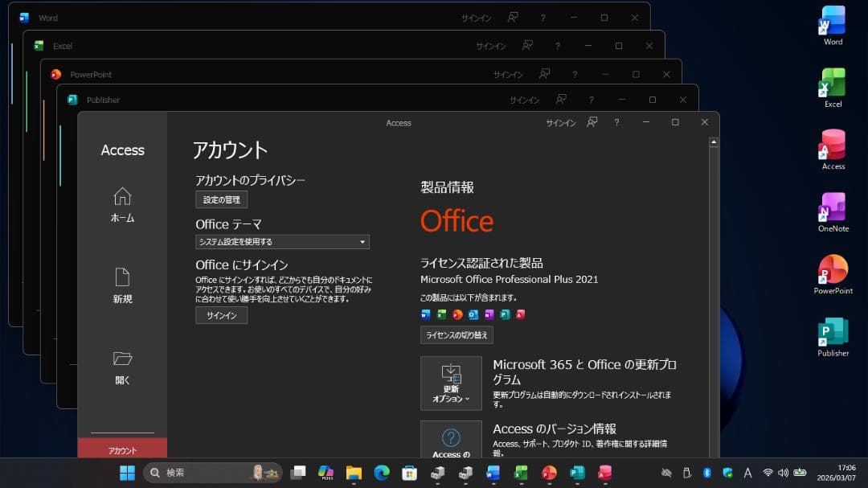This screenshot has height=488, width=868.
Task: Click the volume speaker tray icon
Action: 783,473
